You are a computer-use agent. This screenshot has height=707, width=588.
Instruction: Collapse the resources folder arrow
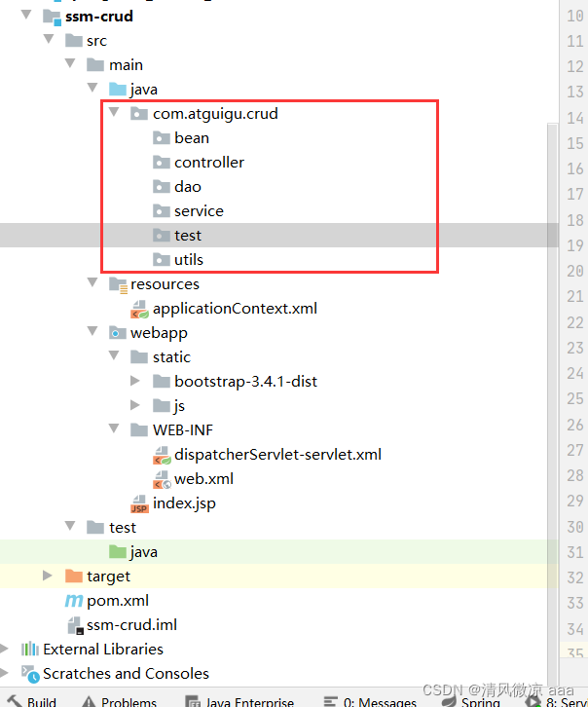[x=92, y=282]
